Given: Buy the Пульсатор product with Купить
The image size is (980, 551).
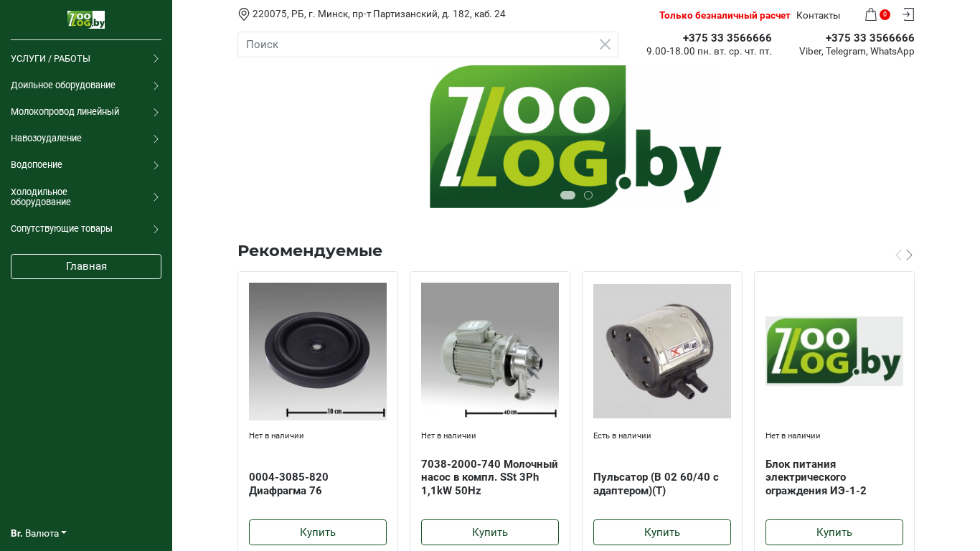Looking at the screenshot, I should pos(662,532).
